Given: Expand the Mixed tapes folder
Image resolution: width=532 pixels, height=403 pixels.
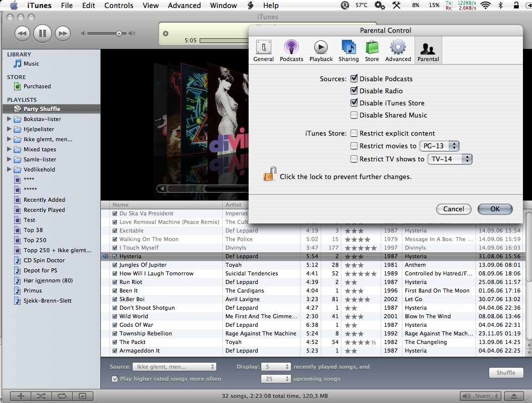Looking at the screenshot, I should 9,149.
